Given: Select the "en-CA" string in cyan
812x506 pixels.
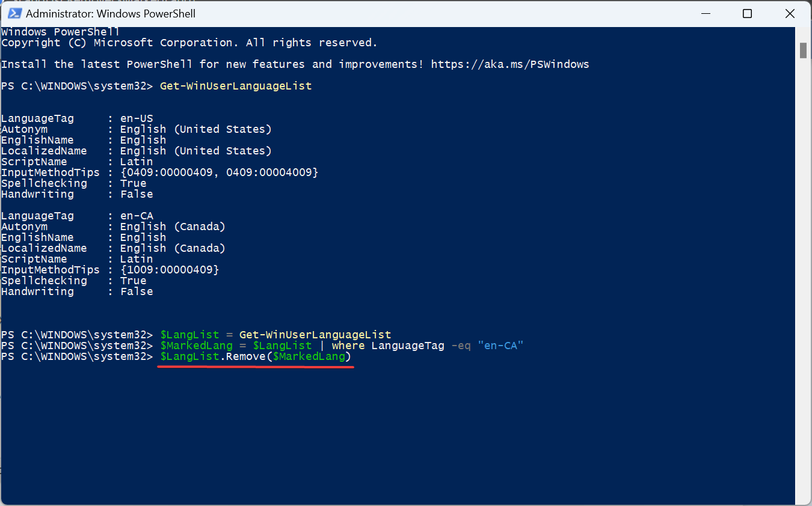Looking at the screenshot, I should point(500,345).
